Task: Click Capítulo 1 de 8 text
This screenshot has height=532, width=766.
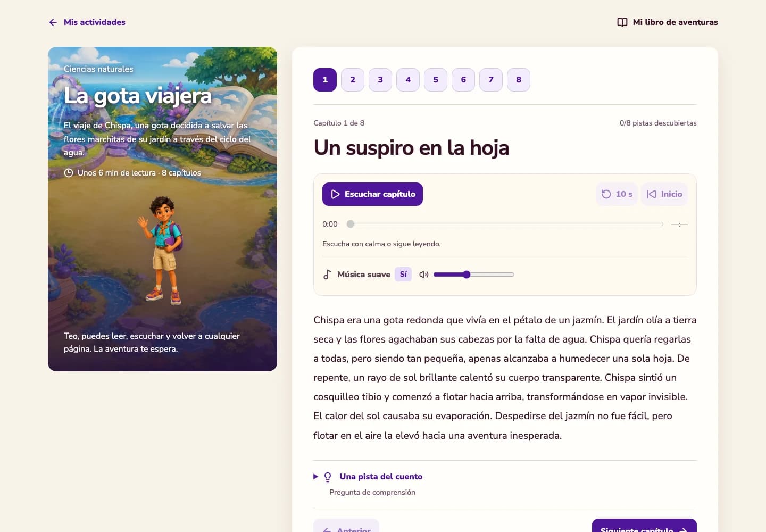Action: (x=339, y=123)
